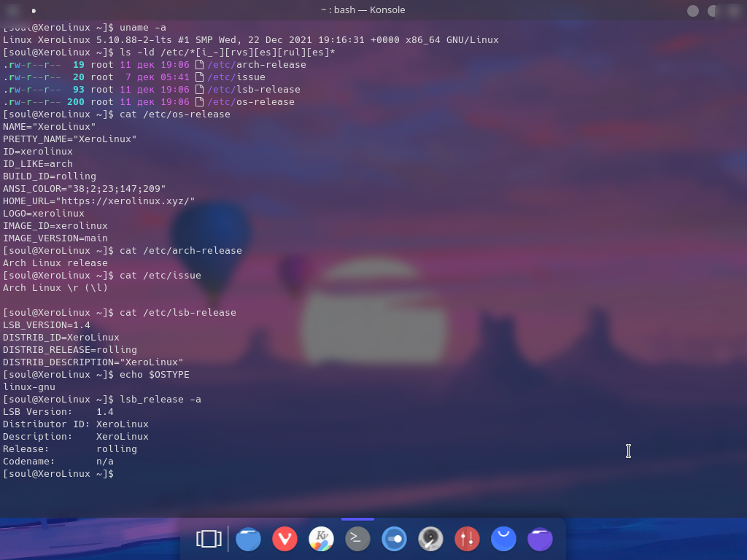
Task: Open the virtual desktop pager in the dock
Action: (x=209, y=539)
